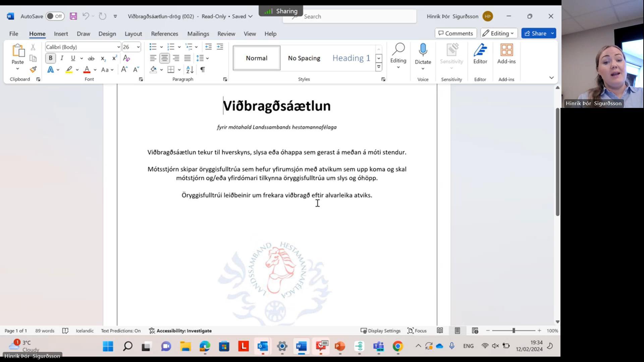This screenshot has width=644, height=362.
Task: Toggle show paragraph marks pilcrow
Action: pos(203,70)
